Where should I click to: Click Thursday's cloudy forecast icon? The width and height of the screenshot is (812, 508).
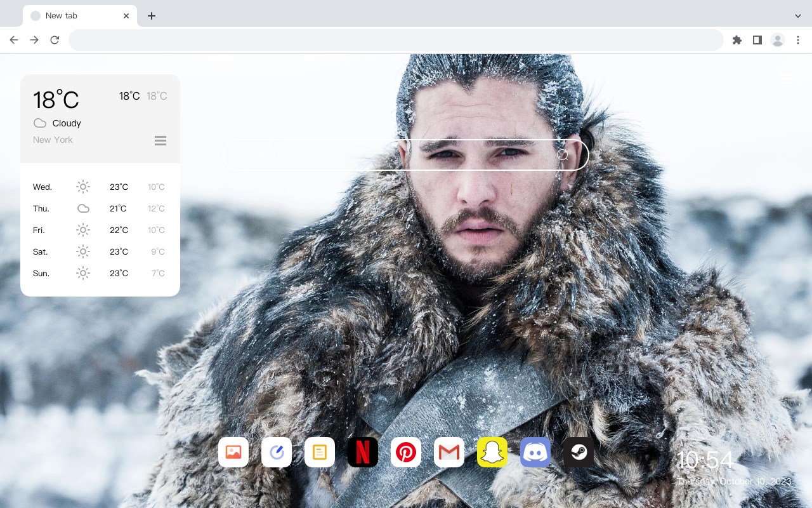[x=83, y=208]
